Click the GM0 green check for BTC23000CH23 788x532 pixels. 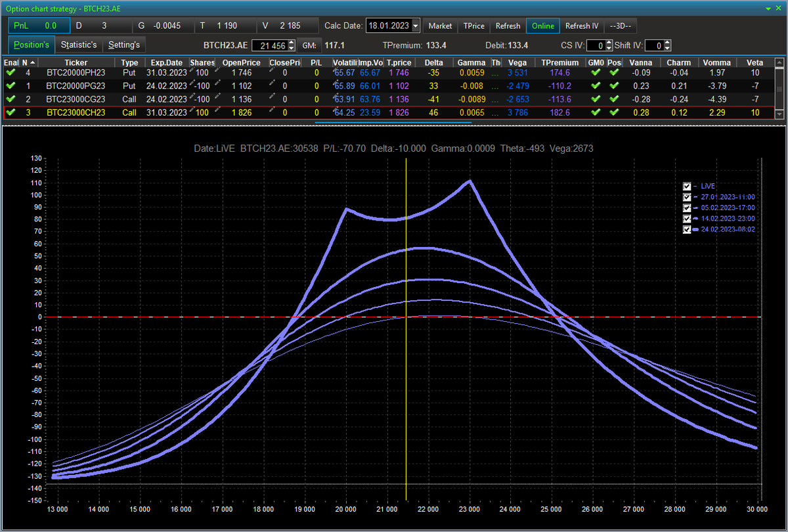click(x=596, y=112)
